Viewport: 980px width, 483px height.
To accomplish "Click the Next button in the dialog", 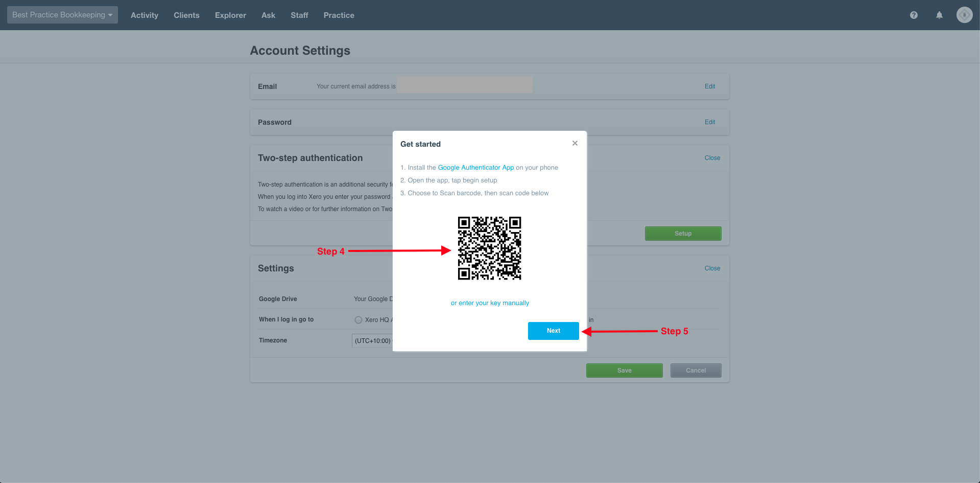I will tap(554, 331).
